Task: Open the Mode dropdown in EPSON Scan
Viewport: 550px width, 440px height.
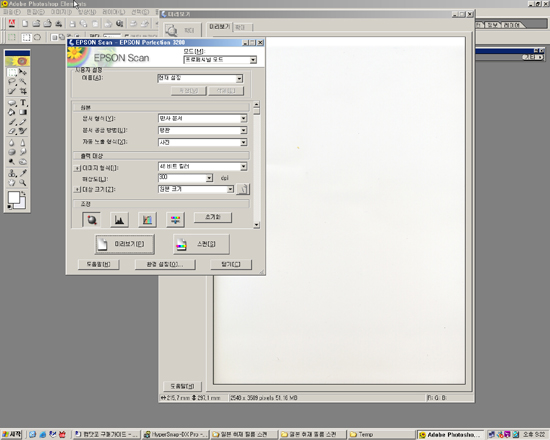Action: pos(220,60)
